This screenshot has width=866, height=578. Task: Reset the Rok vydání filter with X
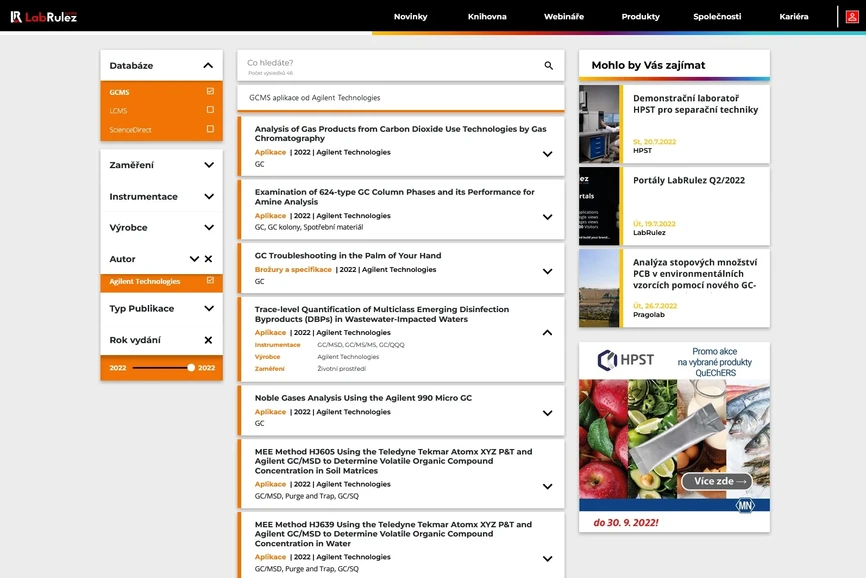pyautogui.click(x=208, y=340)
